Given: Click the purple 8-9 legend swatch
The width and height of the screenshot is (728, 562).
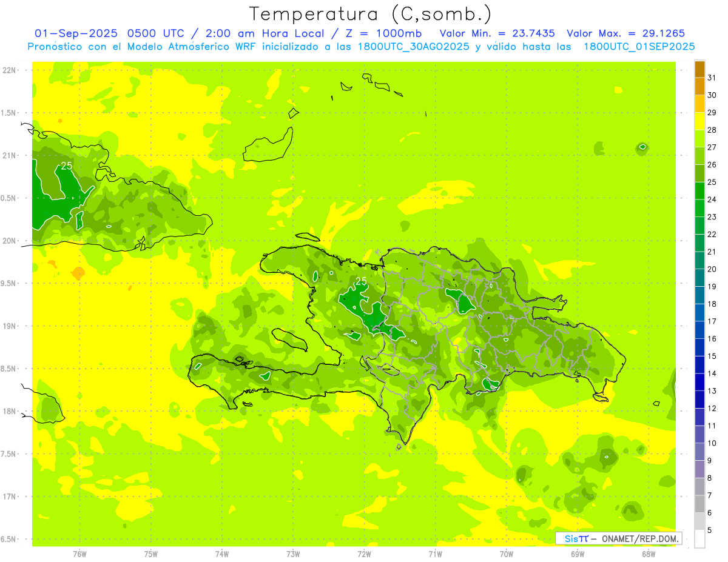Looking at the screenshot, I should [699, 469].
